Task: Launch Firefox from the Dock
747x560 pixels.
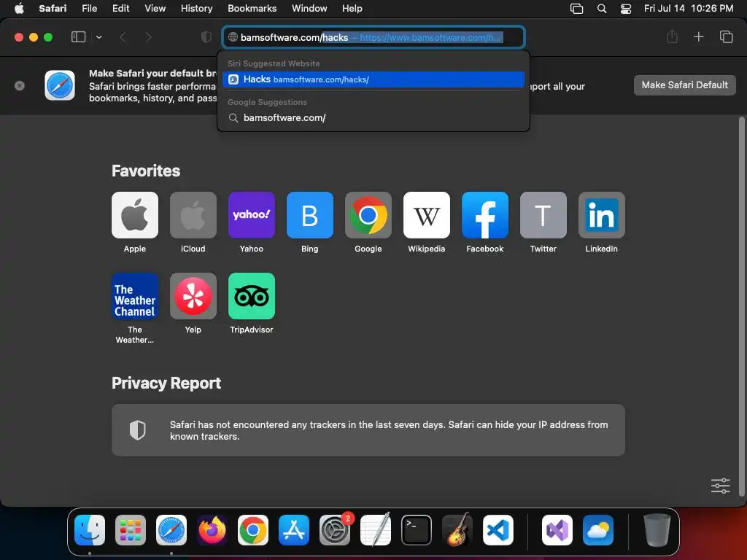Action: (212, 529)
